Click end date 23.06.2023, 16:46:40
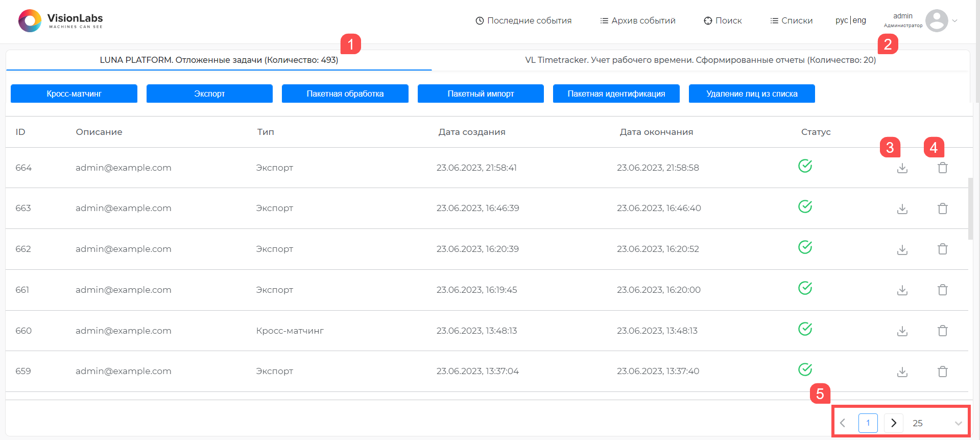 point(659,208)
